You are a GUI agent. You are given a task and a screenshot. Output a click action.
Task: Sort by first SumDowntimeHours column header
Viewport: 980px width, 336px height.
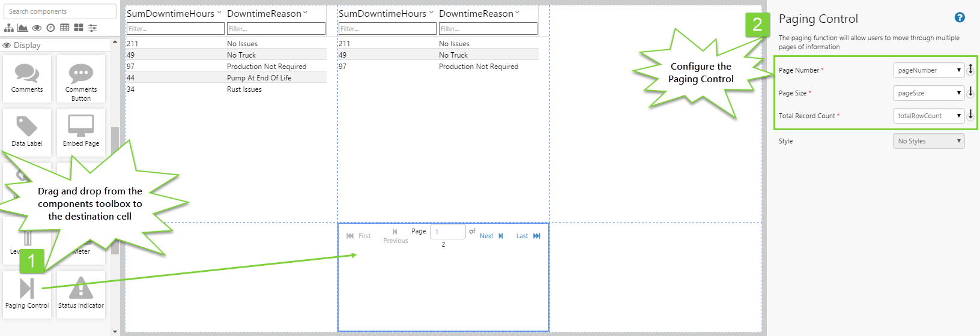(x=171, y=13)
